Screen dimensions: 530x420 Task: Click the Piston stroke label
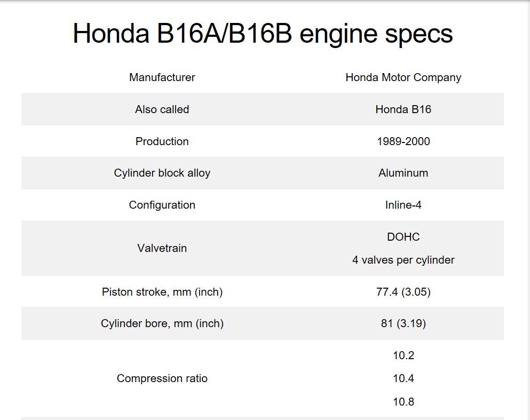(x=162, y=292)
